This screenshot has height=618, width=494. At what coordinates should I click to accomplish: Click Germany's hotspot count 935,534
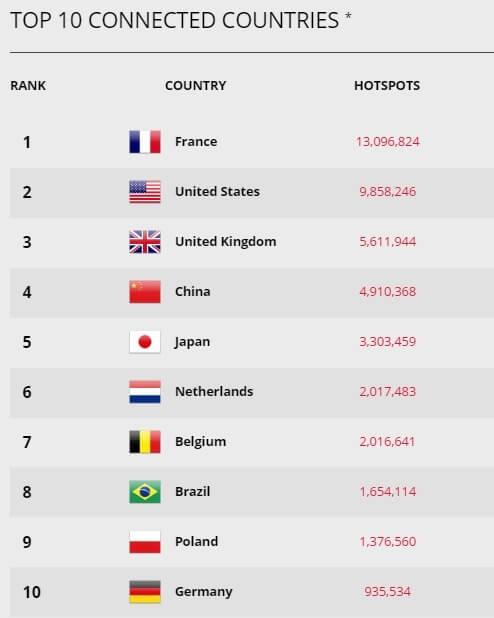[x=388, y=592]
